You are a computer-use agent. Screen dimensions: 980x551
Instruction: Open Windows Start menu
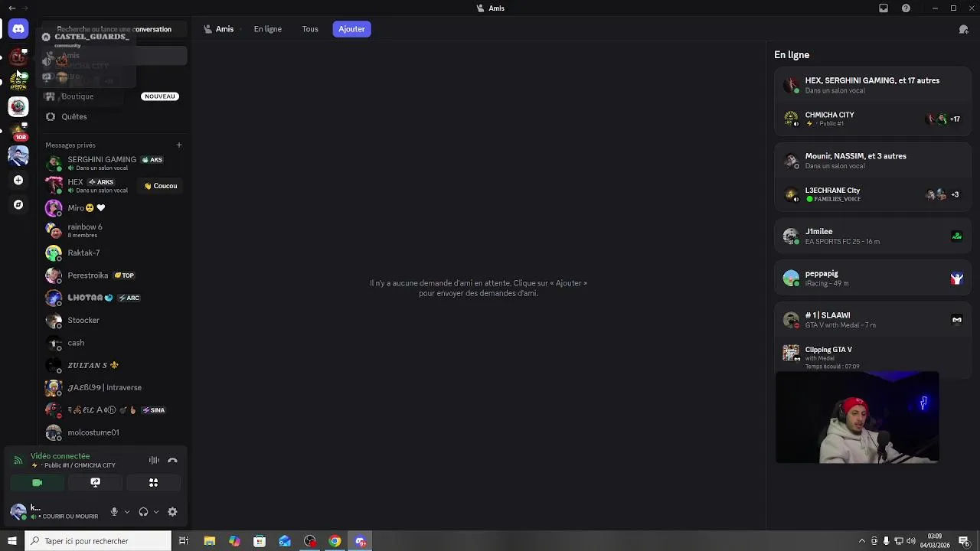[x=12, y=541]
